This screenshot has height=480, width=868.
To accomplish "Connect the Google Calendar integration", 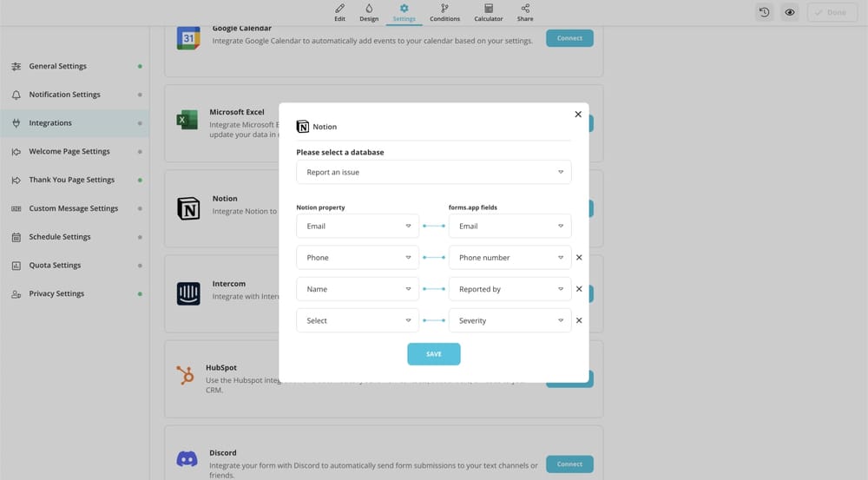I will pos(569,38).
